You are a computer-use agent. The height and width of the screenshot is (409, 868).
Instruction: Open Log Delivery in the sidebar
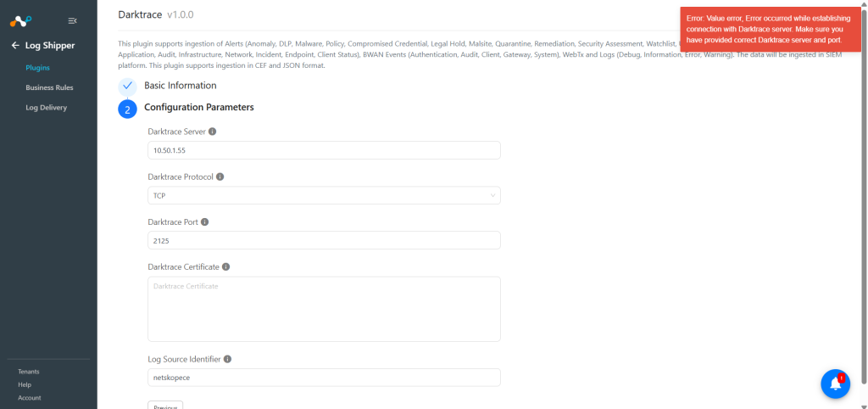pyautogui.click(x=46, y=108)
